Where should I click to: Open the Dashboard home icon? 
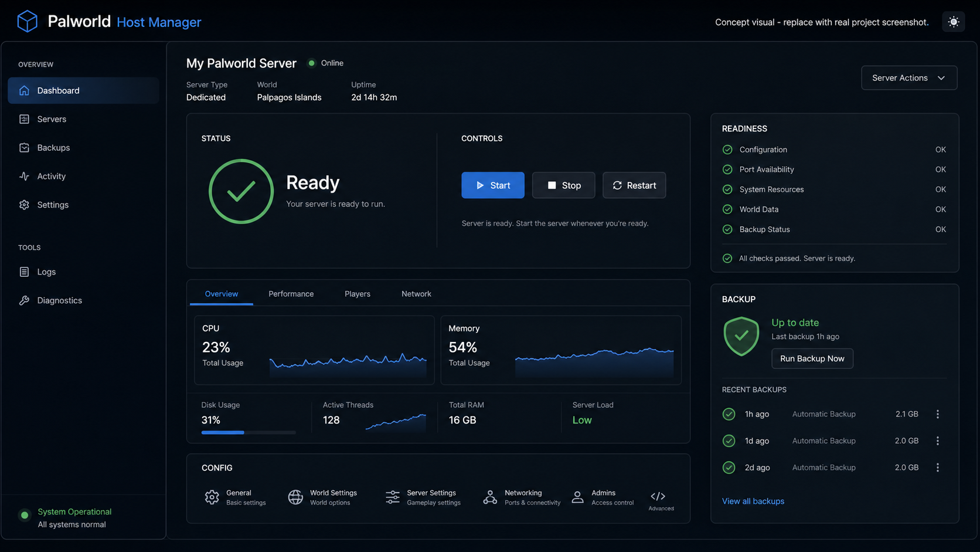pyautogui.click(x=24, y=90)
